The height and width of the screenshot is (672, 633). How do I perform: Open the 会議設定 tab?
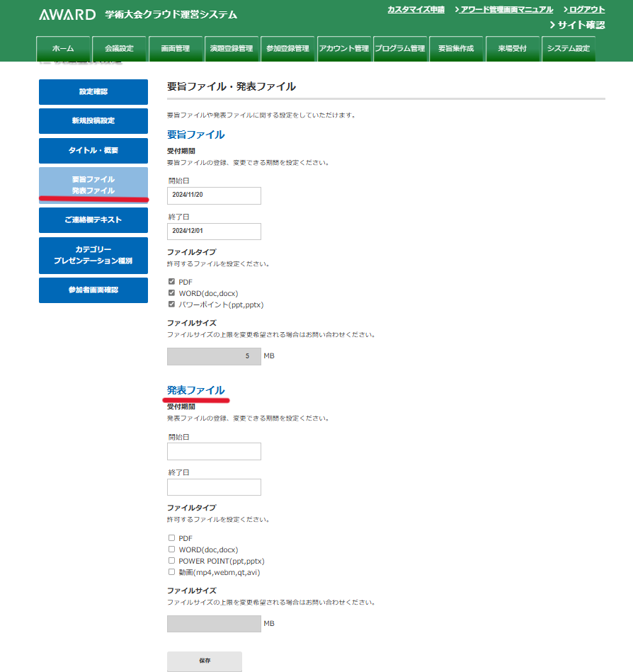click(119, 49)
